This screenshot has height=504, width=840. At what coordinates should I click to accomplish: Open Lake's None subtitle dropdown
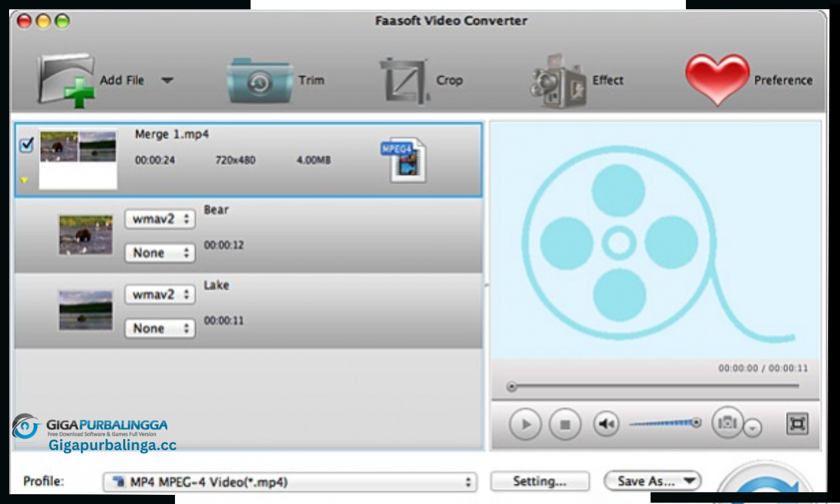160,328
